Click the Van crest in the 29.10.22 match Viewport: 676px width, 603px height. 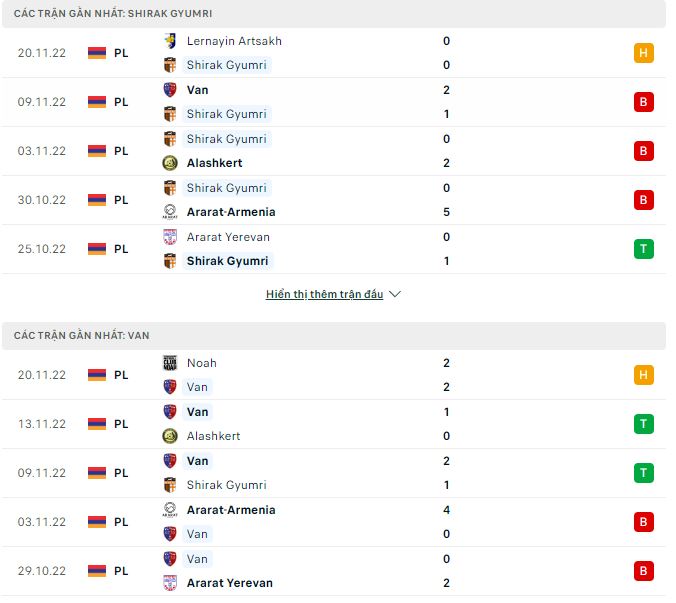(170, 559)
